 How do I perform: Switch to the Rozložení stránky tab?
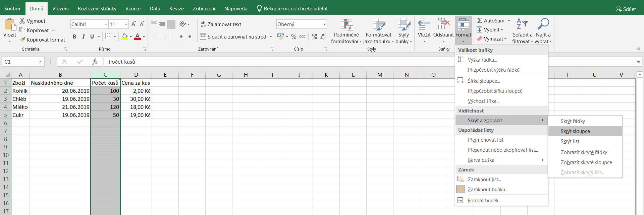pyautogui.click(x=97, y=8)
